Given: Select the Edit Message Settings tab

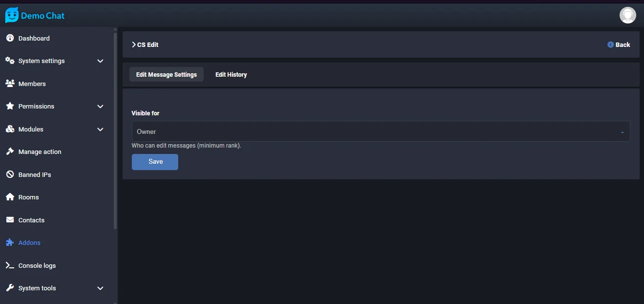Looking at the screenshot, I should [x=166, y=75].
